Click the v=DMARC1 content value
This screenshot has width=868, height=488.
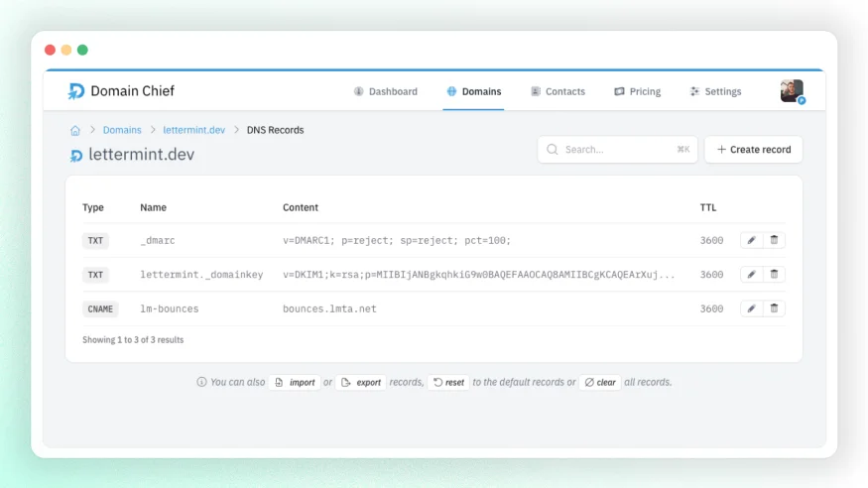(397, 241)
